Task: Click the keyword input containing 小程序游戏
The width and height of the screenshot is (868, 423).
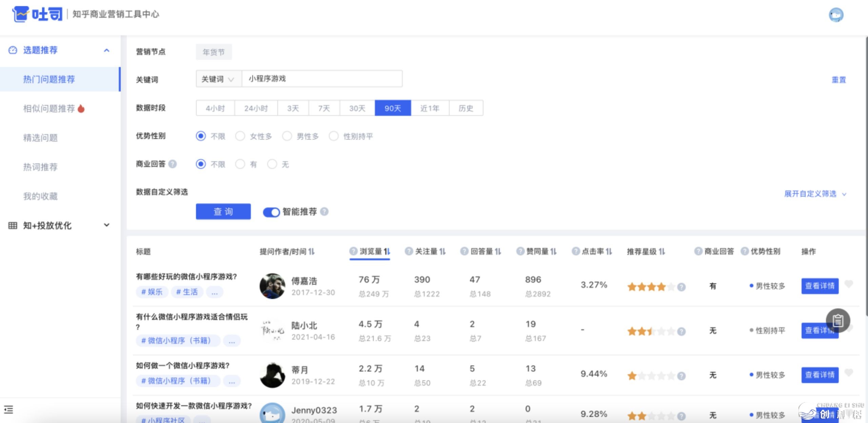Action: (322, 79)
